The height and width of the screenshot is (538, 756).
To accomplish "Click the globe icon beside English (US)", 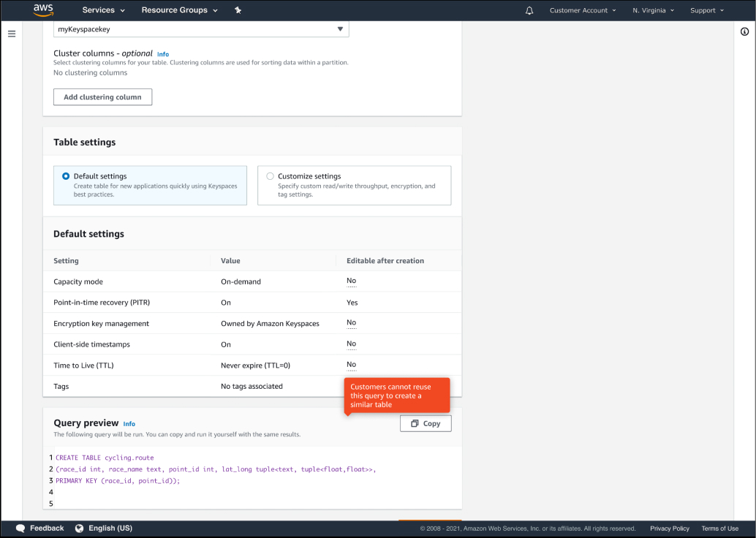I will coord(79,528).
